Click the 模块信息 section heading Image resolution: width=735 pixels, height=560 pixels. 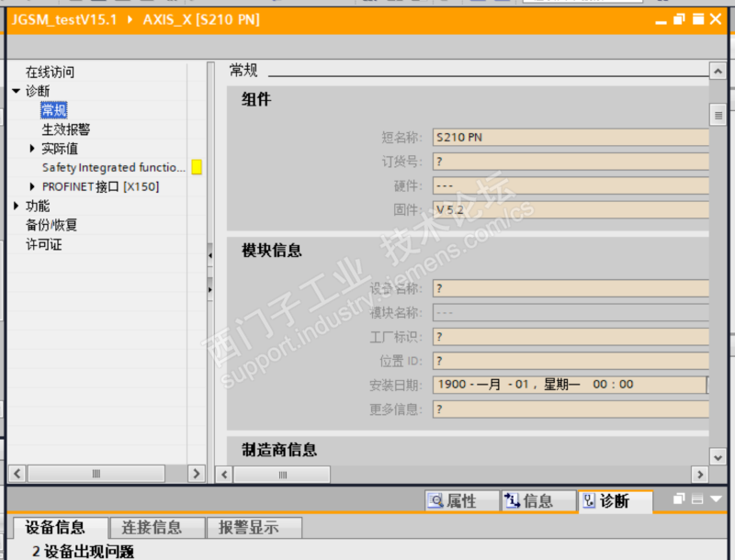click(x=271, y=251)
